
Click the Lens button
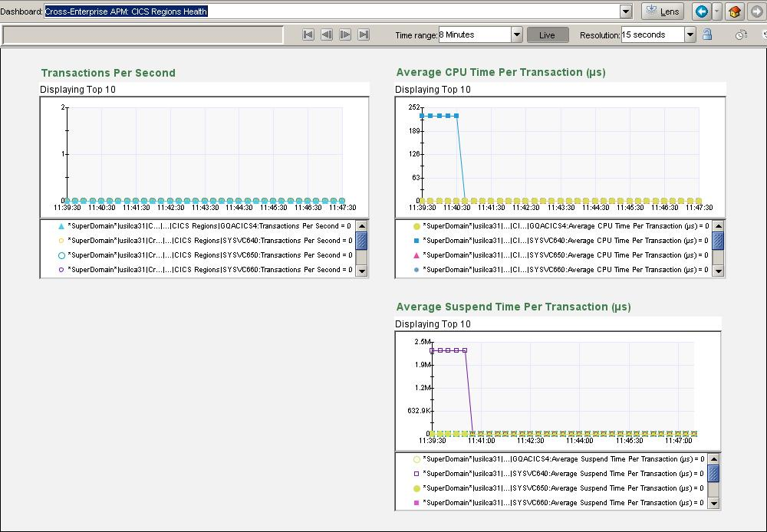coord(663,11)
